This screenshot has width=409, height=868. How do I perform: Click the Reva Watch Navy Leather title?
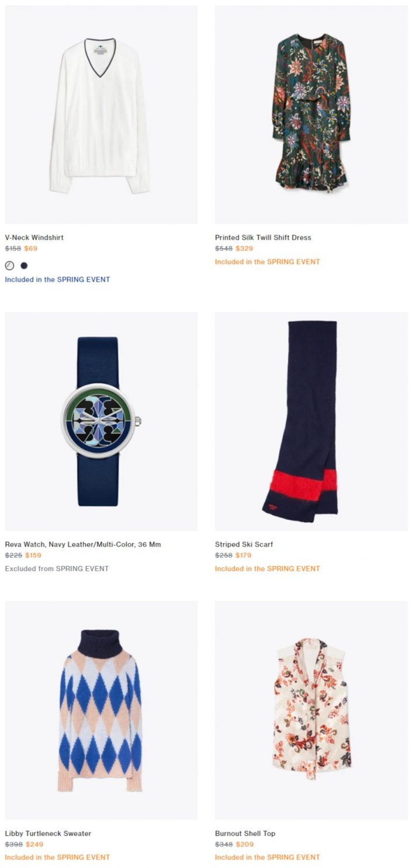point(83,544)
